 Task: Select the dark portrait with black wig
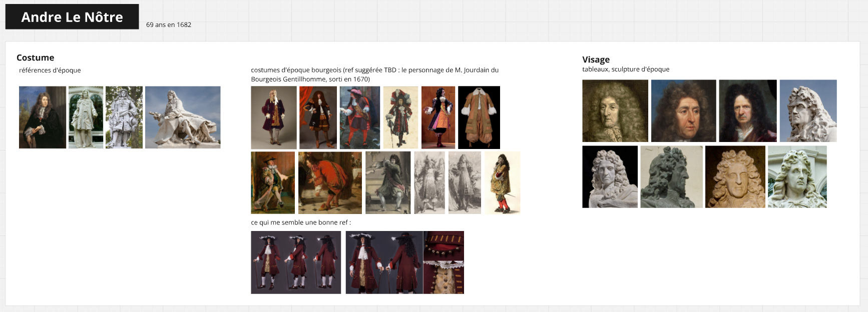click(x=748, y=111)
